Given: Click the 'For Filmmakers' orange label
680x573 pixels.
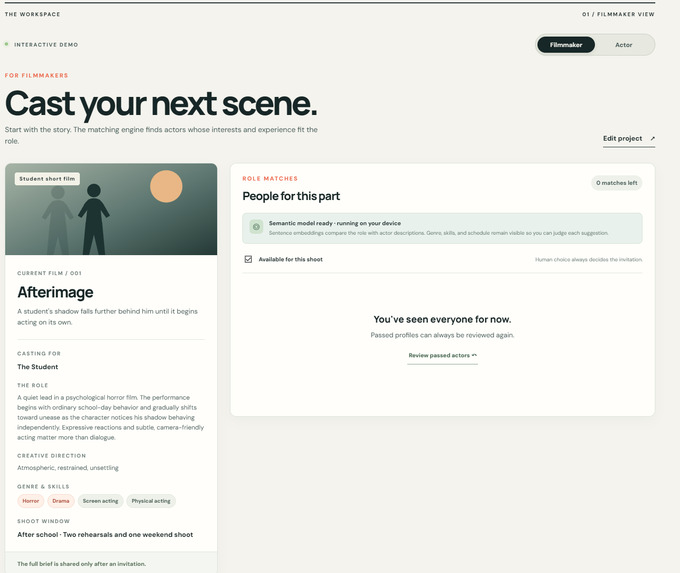Looking at the screenshot, I should [36, 75].
